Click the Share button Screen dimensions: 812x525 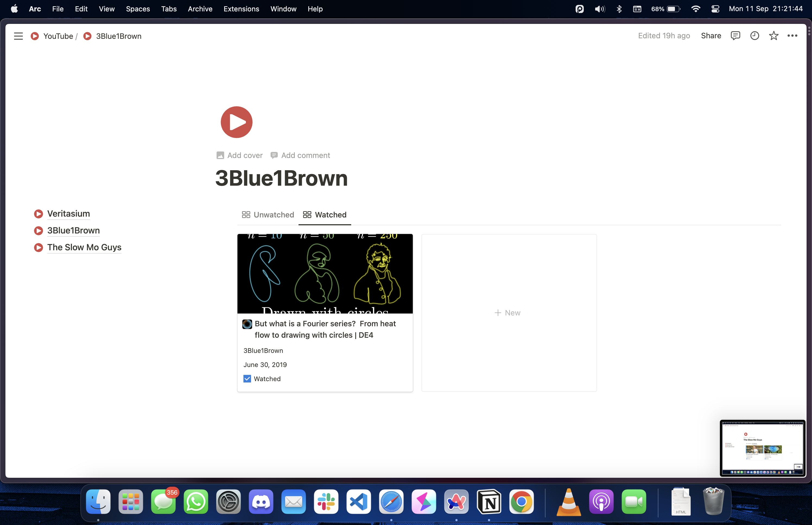click(711, 36)
